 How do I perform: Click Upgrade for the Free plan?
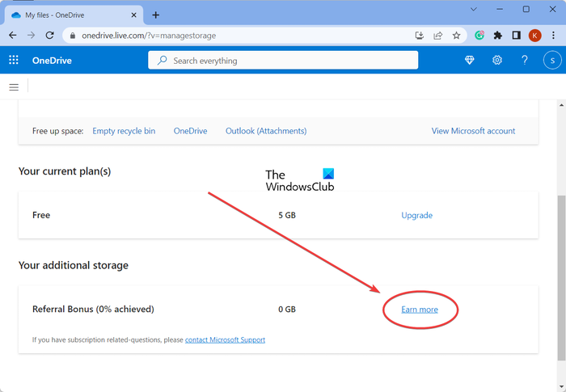pos(417,215)
